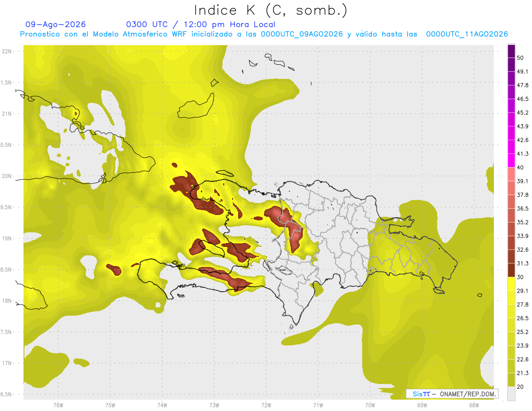Click the latitude axis label "19N"
Viewport: 532px width, 411px height.
click(7, 238)
